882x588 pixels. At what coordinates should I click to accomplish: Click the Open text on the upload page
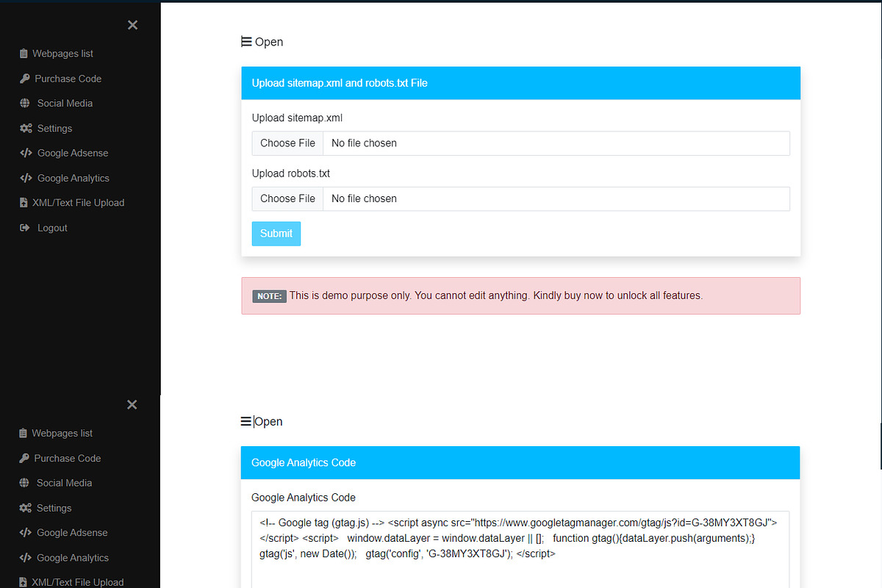[x=269, y=42]
